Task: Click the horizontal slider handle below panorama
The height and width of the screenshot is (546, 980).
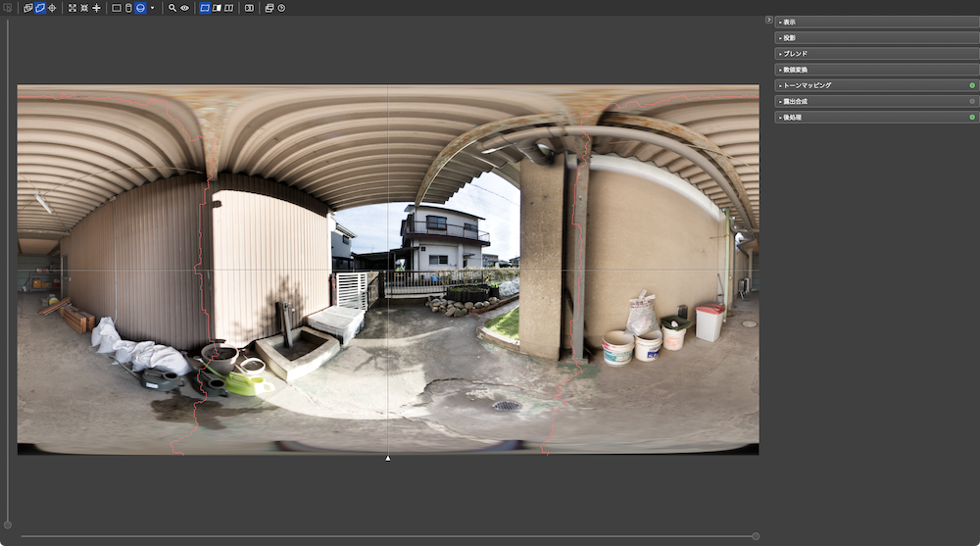Action: tap(756, 536)
